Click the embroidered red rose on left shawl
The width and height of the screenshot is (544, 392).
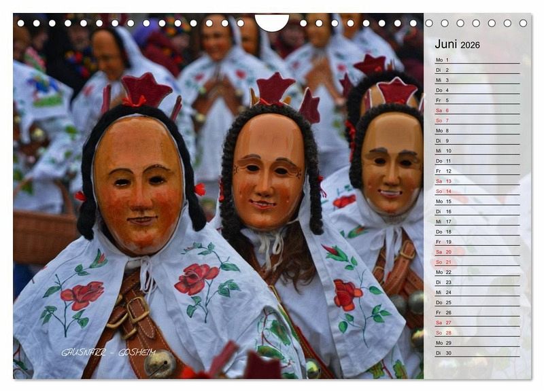pos(83,295)
